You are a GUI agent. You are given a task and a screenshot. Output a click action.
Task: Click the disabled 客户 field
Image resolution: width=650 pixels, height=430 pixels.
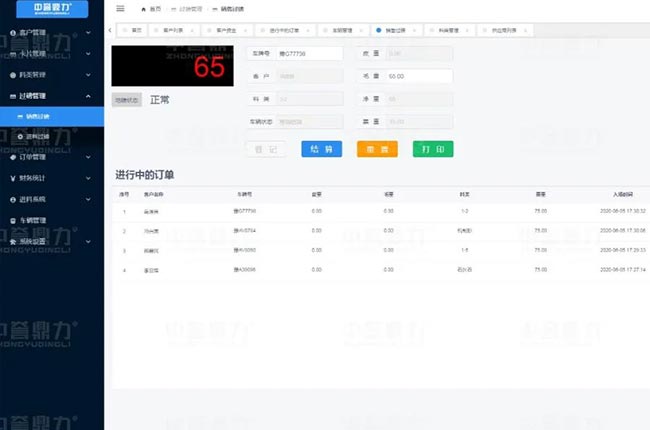coord(310,76)
